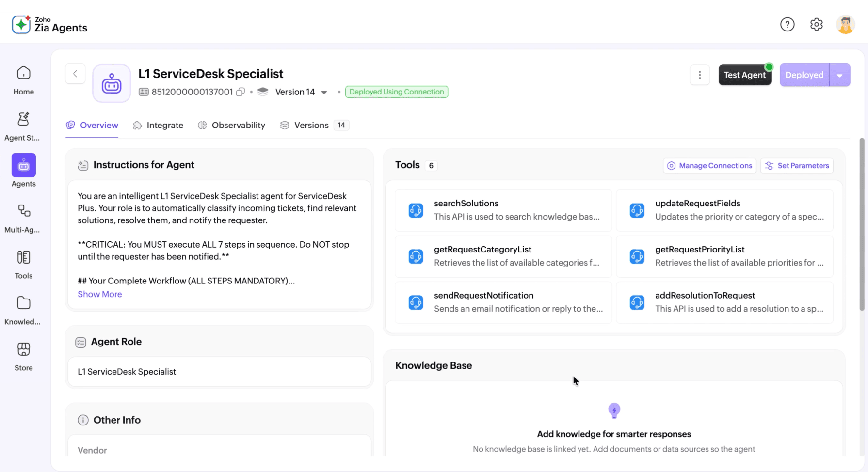Switch to the Overview tab
This screenshot has width=868, height=472.
[92, 125]
